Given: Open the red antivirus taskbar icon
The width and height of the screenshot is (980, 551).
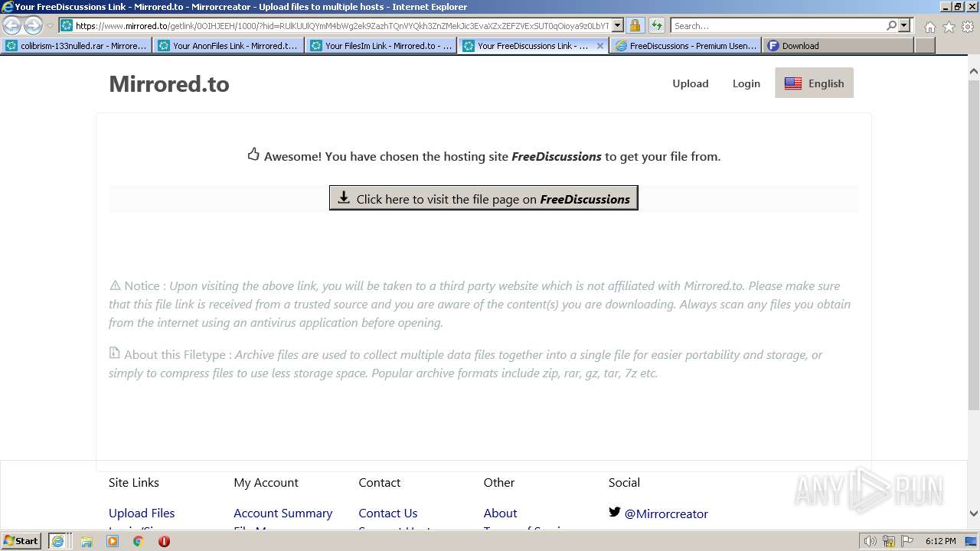Looking at the screenshot, I should coord(164,541).
